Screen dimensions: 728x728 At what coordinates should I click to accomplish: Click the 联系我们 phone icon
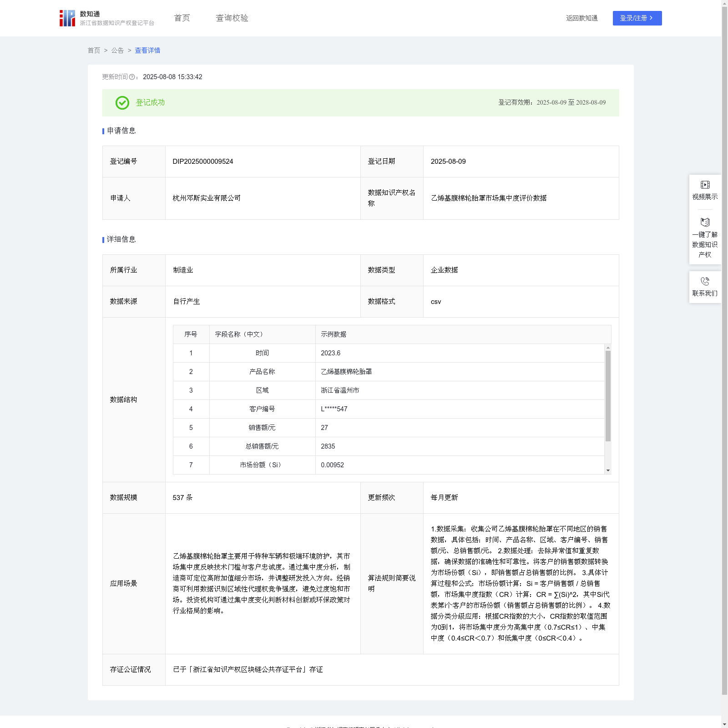(x=705, y=281)
